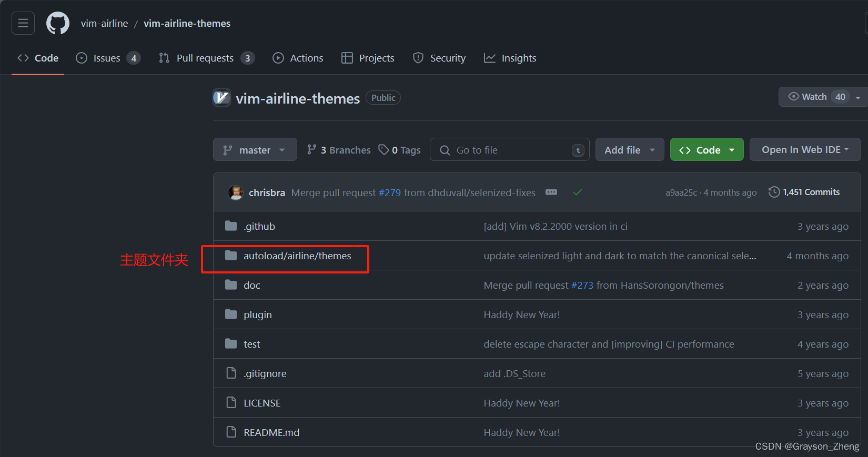Viewport: 868px width, 457px height.
Task: Click the vim-airline-themes repository title
Action: point(298,98)
